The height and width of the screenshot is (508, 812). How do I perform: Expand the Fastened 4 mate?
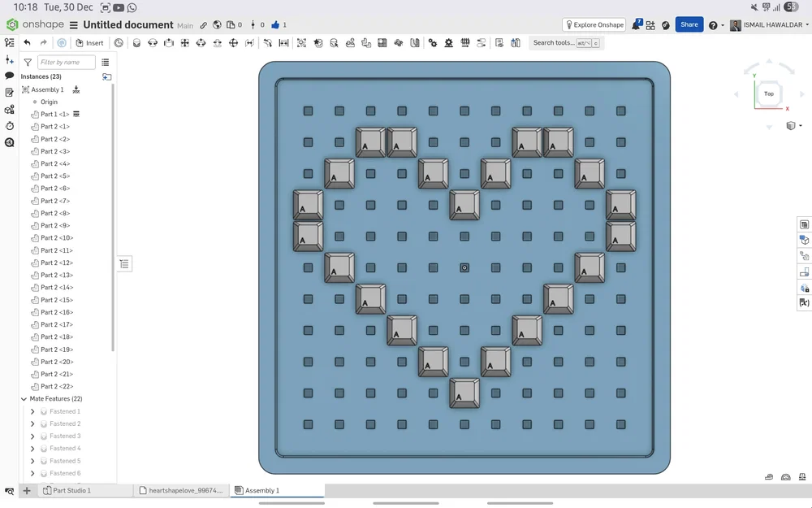tap(32, 449)
